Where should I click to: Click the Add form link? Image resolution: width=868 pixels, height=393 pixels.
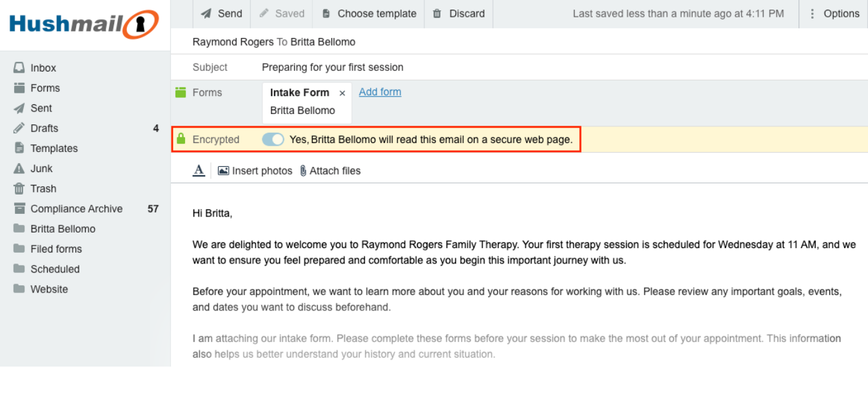pyautogui.click(x=380, y=91)
